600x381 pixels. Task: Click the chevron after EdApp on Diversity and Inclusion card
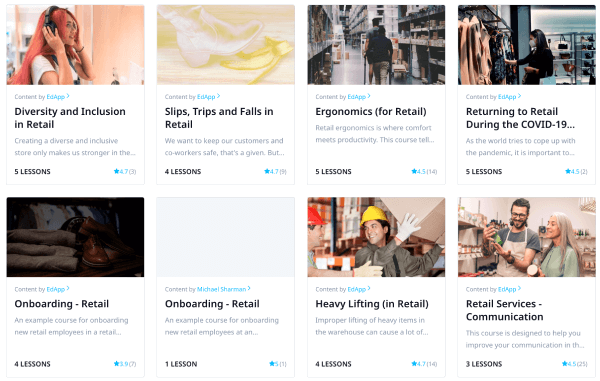[x=68, y=96]
